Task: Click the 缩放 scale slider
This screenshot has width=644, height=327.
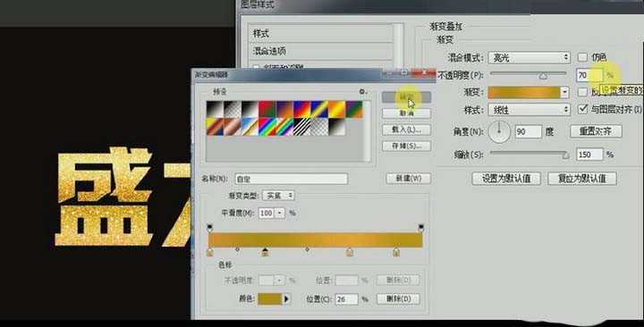Action: click(x=530, y=155)
